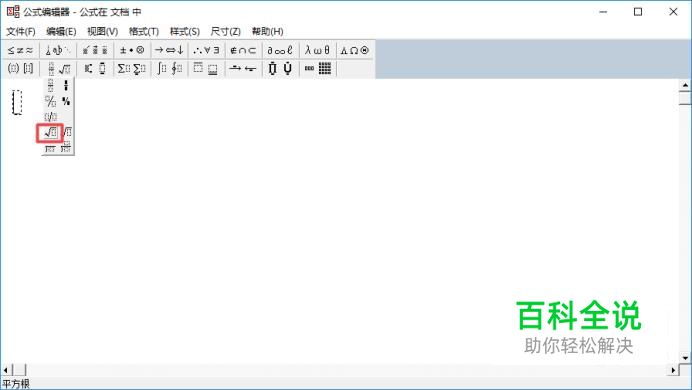The width and height of the screenshot is (692, 390).
Task: Open the 格式(T) menu
Action: point(143,32)
